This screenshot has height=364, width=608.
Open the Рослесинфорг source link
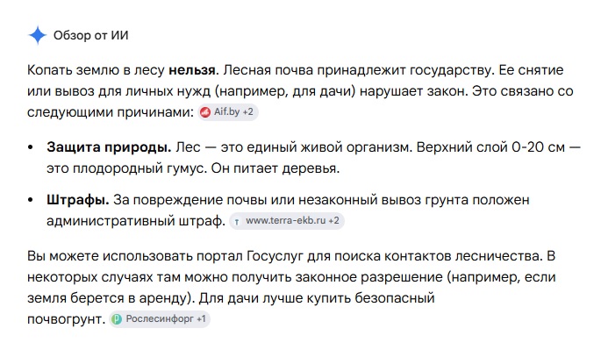pos(160,318)
